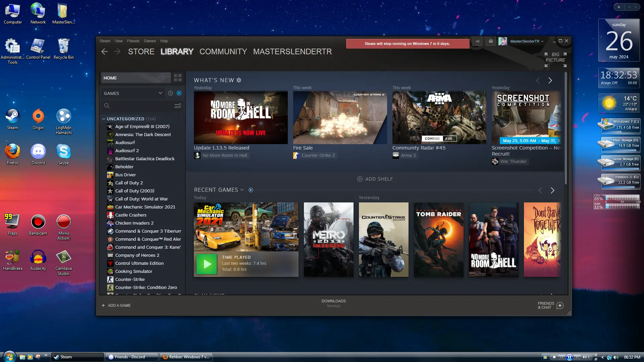Open Counter-Strike Source game tile
644x362 pixels.
click(383, 239)
